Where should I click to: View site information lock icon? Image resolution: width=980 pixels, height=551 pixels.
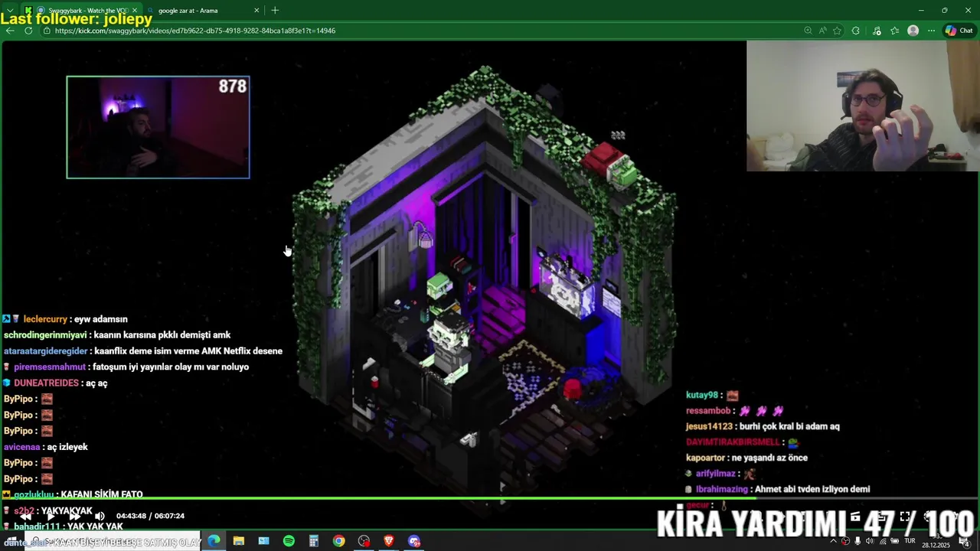47,31
